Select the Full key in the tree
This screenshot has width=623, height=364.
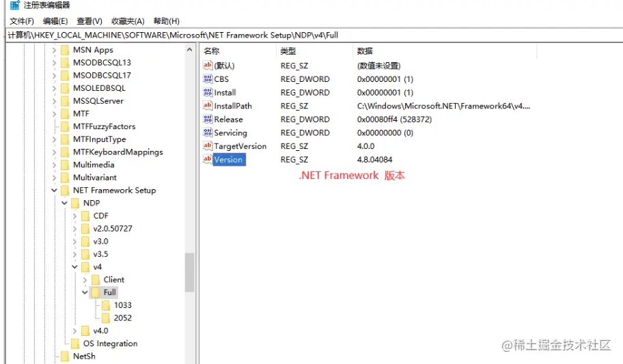click(110, 292)
